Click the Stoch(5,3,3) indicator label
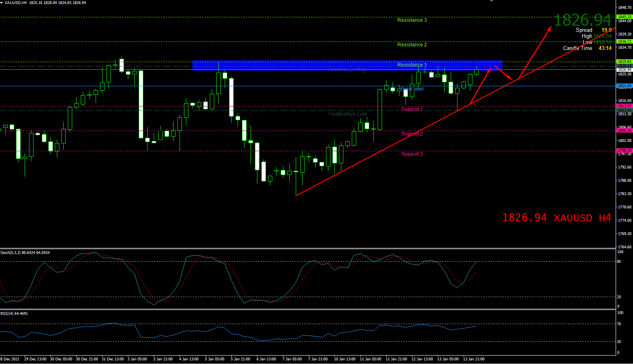The width and height of the screenshot is (633, 364). [25, 253]
